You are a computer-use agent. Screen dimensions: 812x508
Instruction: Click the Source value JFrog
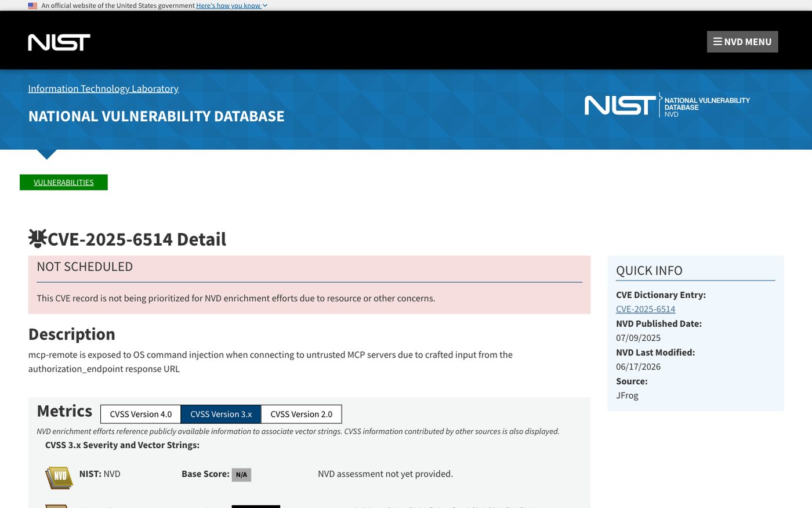(627, 395)
